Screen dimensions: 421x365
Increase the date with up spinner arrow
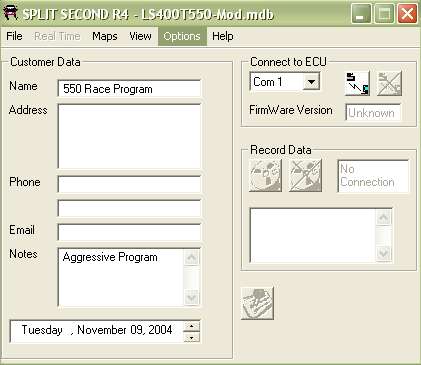point(192,326)
